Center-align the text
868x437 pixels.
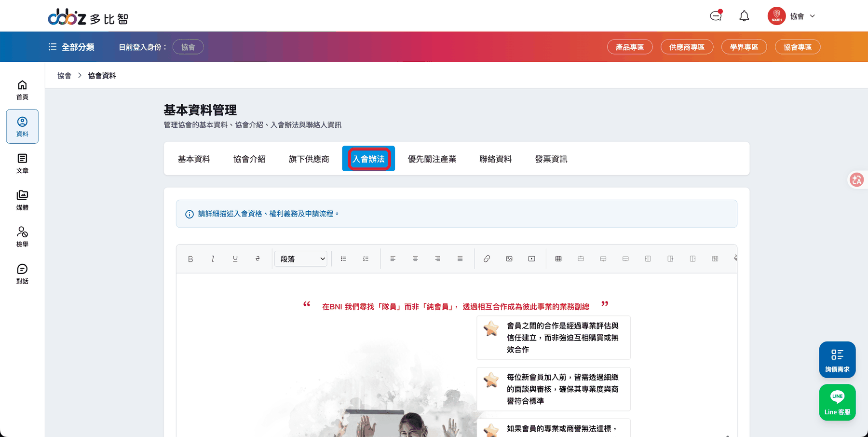pos(415,259)
